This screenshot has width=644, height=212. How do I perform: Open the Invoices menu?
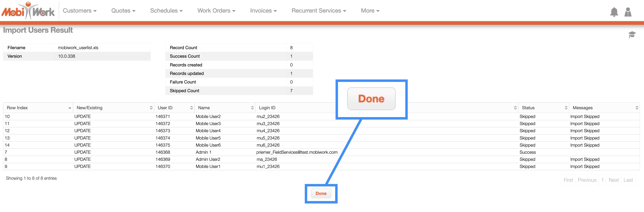pyautogui.click(x=263, y=11)
